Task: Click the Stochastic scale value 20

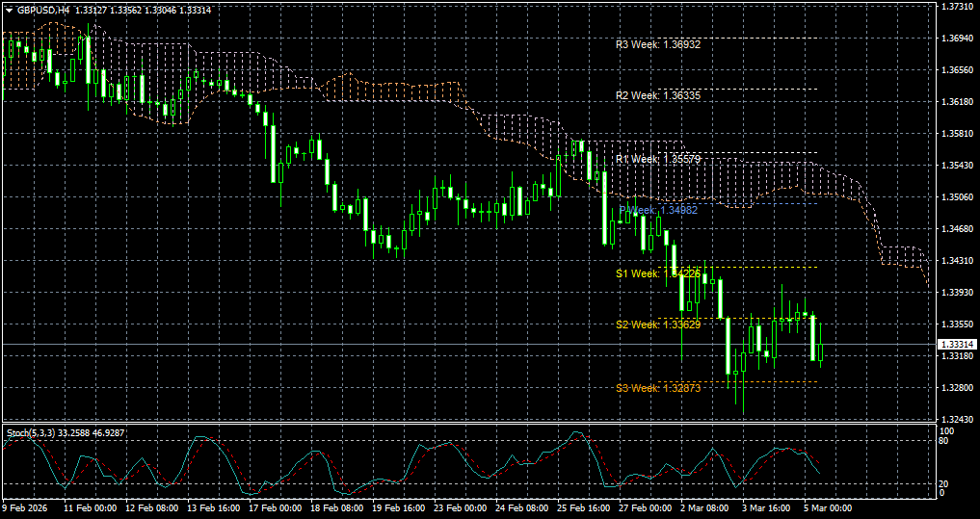Action: point(945,484)
